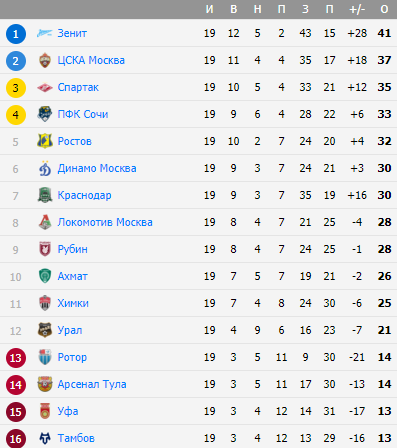This screenshot has height=448, width=398.
Task: Open the ПФК Сочи team page
Action: coord(83,114)
